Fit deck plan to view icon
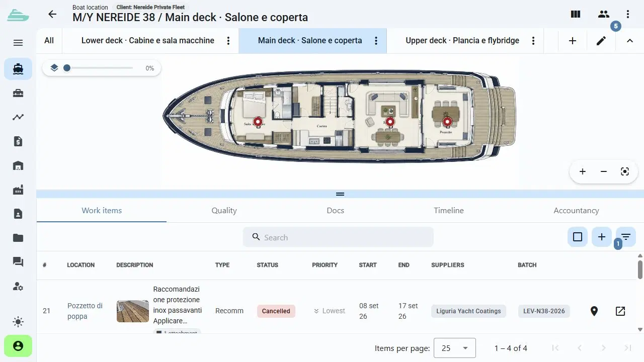Screen dimensions: 644x362 click(x=625, y=171)
